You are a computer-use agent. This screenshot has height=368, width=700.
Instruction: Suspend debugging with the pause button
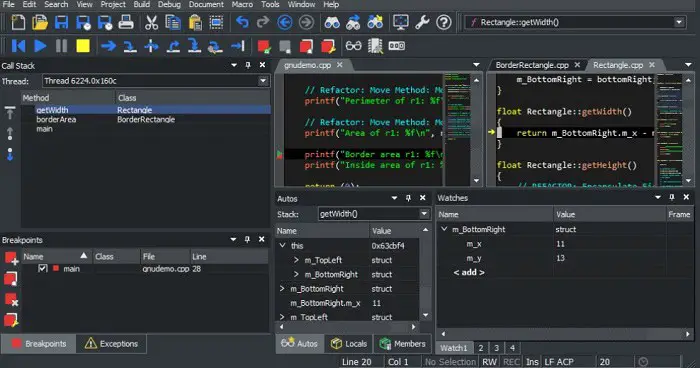point(61,46)
